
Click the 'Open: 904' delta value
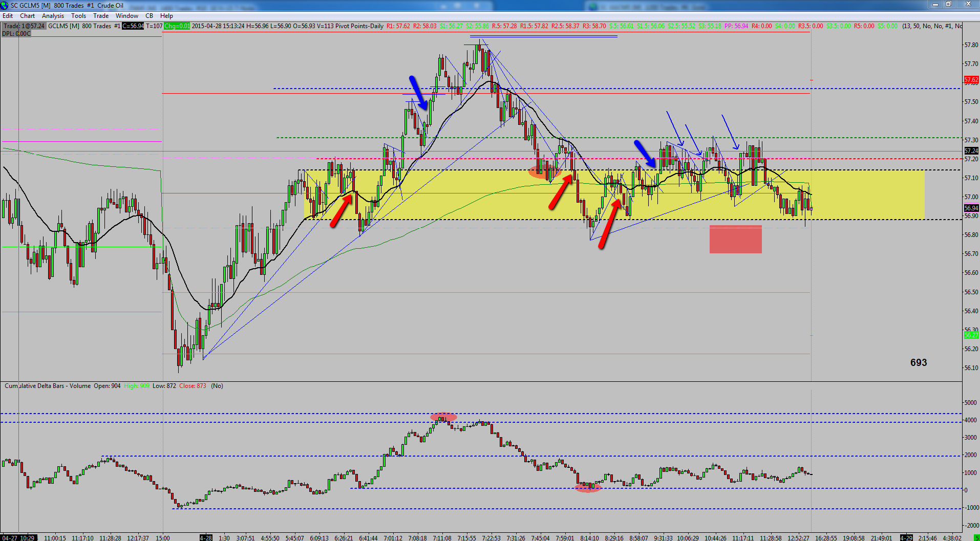coord(108,386)
